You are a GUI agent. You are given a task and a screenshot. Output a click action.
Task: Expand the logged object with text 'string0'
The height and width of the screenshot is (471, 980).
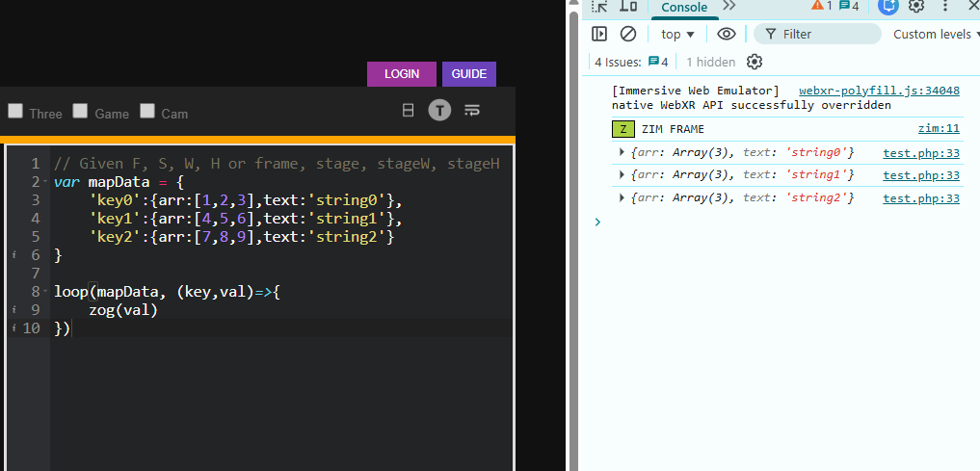[622, 152]
